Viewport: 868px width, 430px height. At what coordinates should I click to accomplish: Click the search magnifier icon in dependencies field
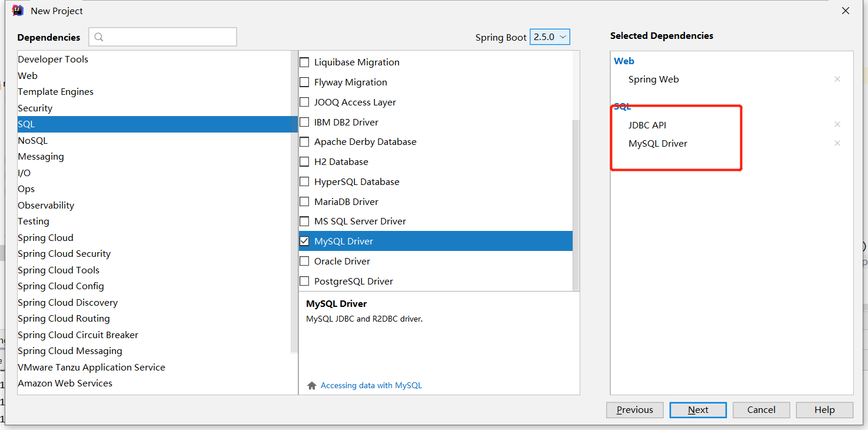[99, 37]
